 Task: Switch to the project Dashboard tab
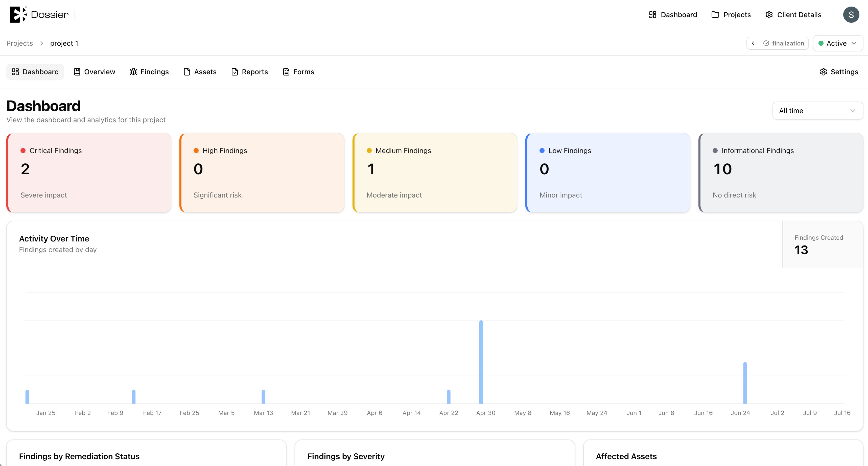tap(35, 72)
